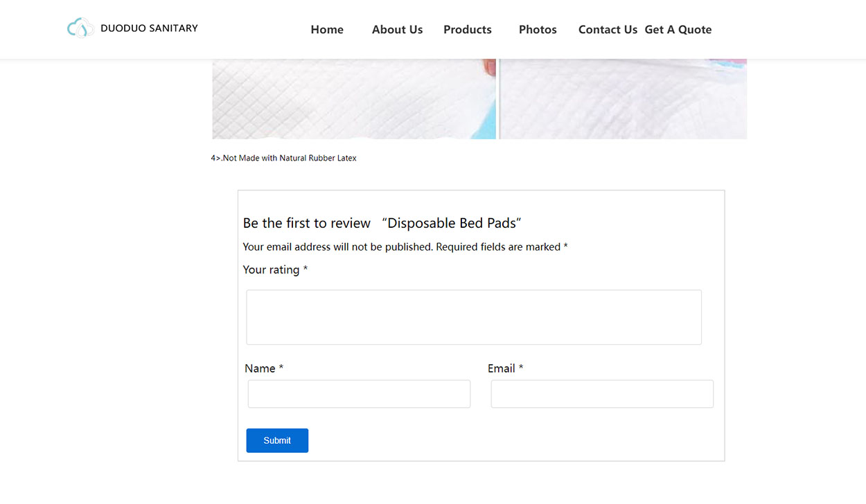Click the email address not published notice
This screenshot has height=504, width=866.
point(405,247)
